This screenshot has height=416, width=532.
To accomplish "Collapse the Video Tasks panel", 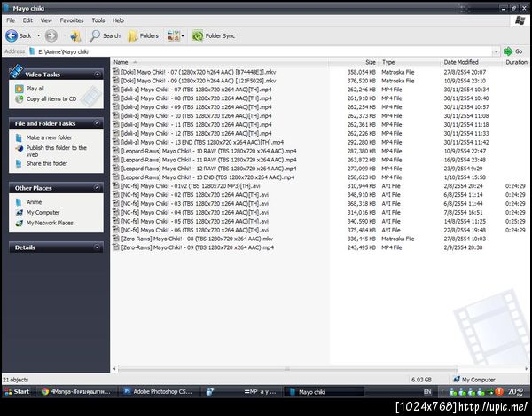I will [x=97, y=74].
